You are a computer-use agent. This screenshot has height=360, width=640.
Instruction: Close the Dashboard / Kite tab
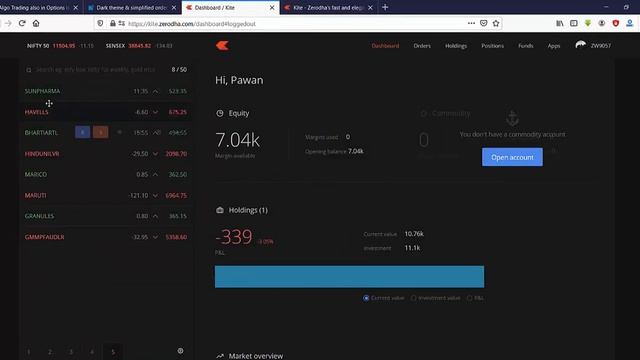[x=272, y=7]
